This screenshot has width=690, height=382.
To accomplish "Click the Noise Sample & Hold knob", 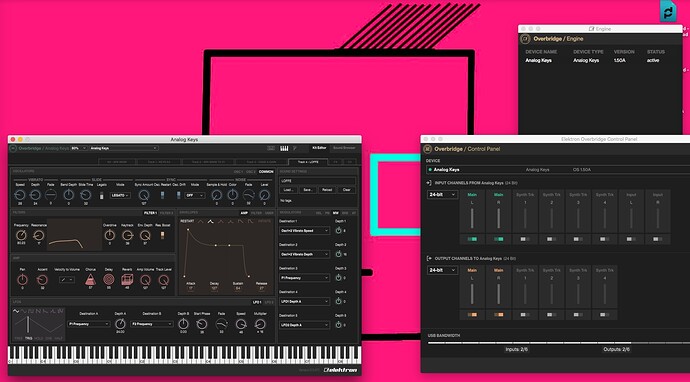I will point(216,195).
